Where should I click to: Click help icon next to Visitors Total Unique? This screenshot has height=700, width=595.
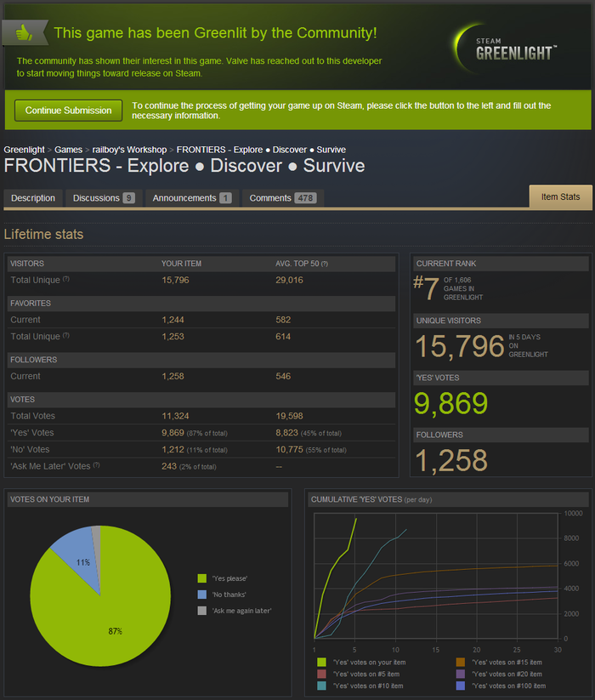coord(66,279)
